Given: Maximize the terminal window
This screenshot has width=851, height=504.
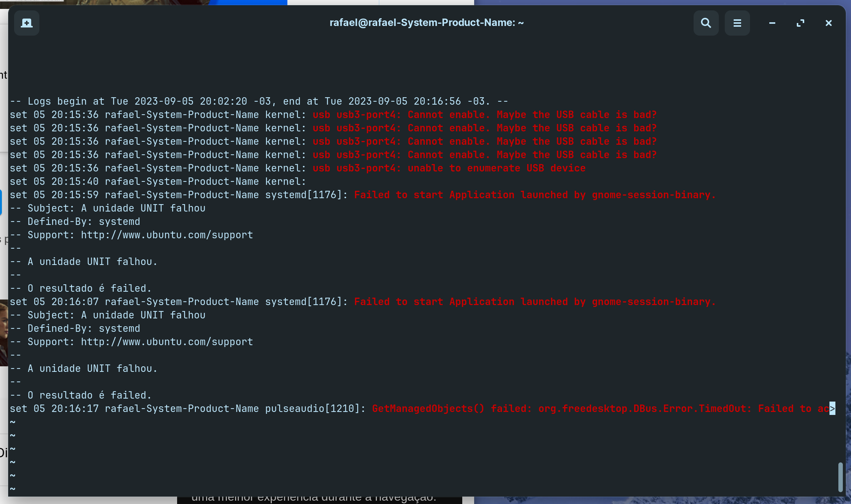Looking at the screenshot, I should 801,23.
